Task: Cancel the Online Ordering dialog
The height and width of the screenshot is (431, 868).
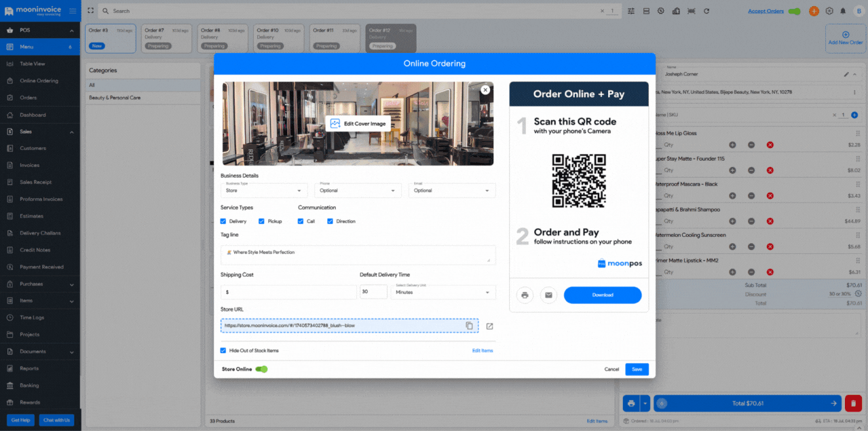Action: pyautogui.click(x=611, y=369)
